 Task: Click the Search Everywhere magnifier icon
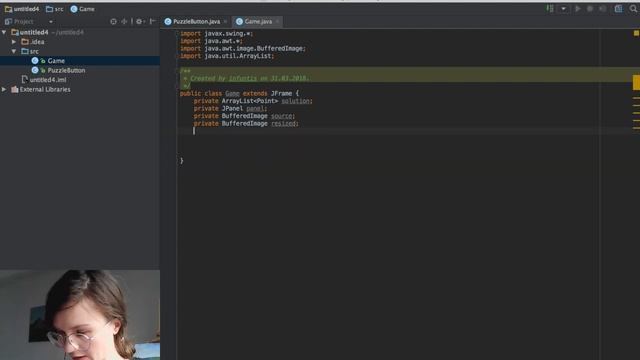click(633, 9)
